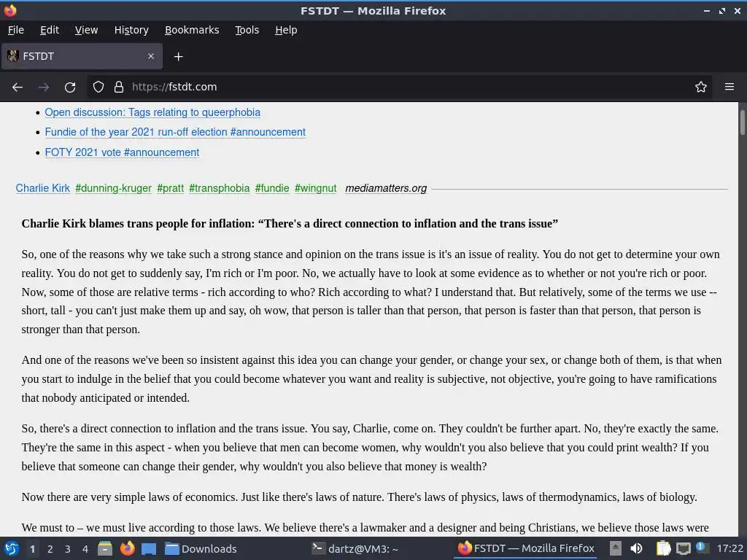Open the notification tray icon with blue badge
This screenshot has height=560, width=747.
pos(702,548)
